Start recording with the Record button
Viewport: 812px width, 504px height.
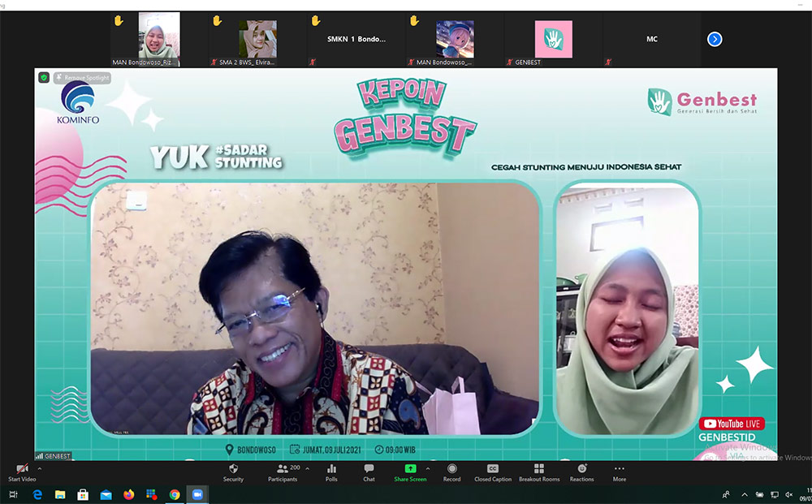[451, 472]
